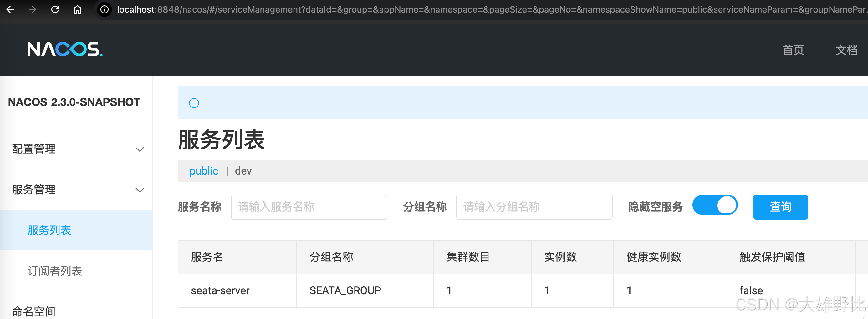Click the blue info icon in the notice banner
The width and height of the screenshot is (868, 319).
coord(194,103)
